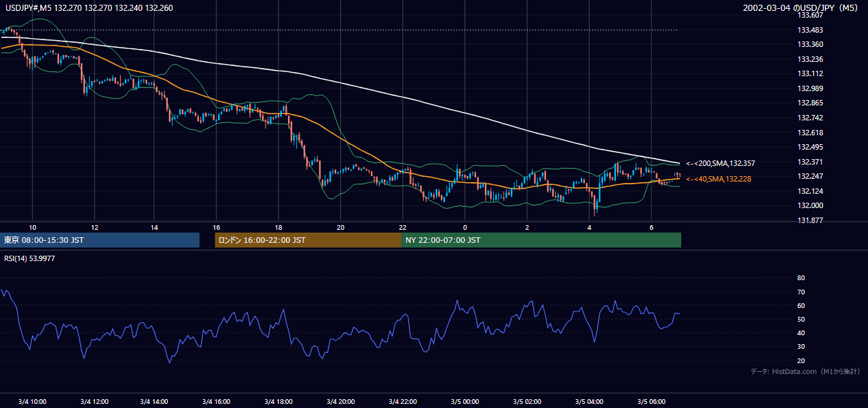Click price axis value 132.865
868x408 pixels.
(x=809, y=103)
